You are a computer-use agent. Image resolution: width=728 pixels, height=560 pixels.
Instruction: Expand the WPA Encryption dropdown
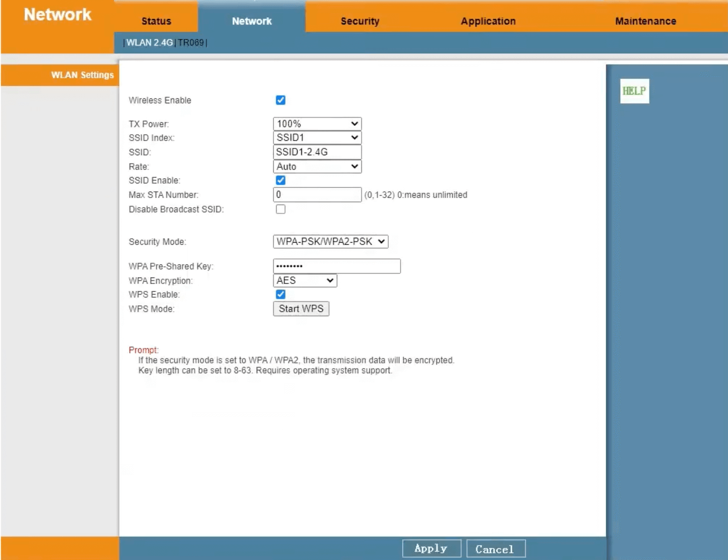point(305,280)
